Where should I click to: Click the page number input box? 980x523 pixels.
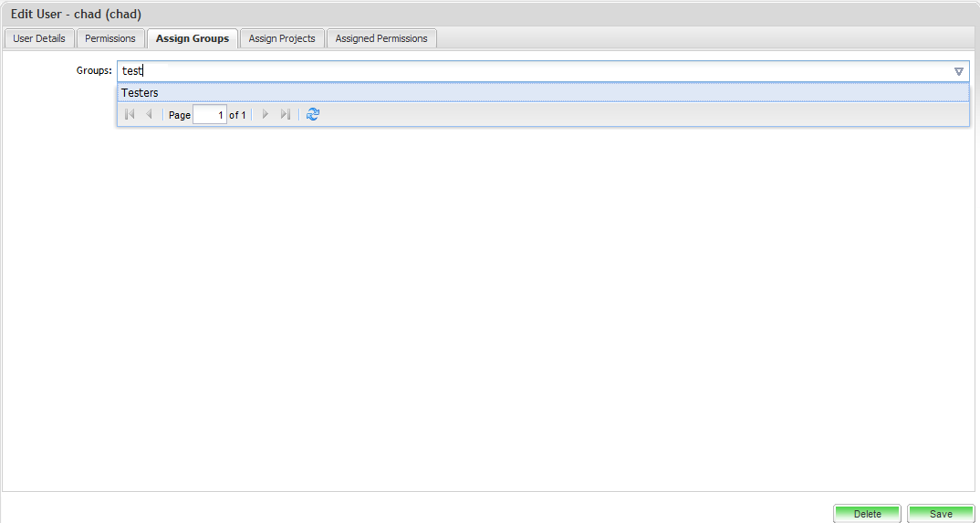pos(210,115)
